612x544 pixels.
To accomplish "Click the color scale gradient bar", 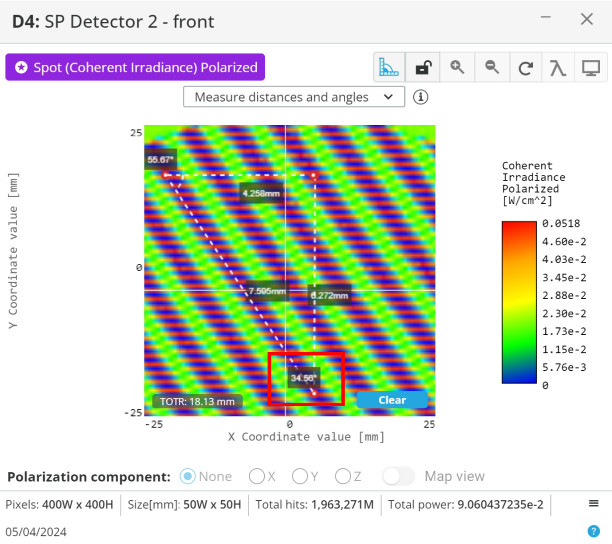I will click(519, 302).
